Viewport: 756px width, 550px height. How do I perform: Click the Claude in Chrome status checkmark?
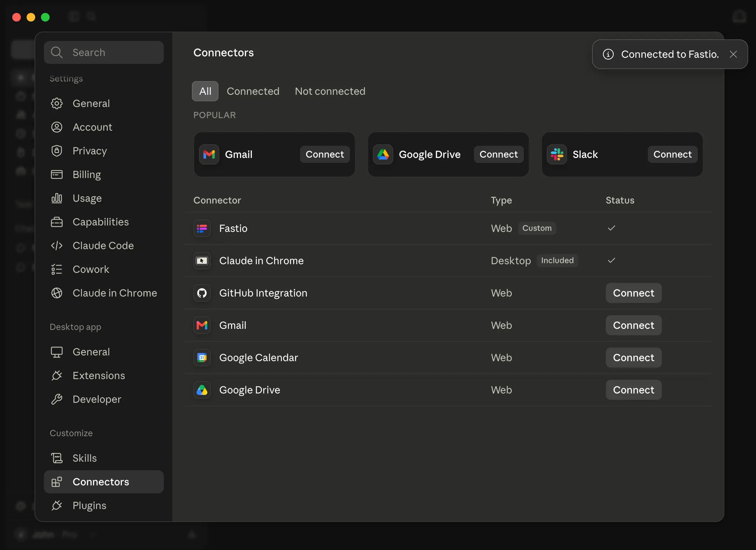tap(612, 260)
